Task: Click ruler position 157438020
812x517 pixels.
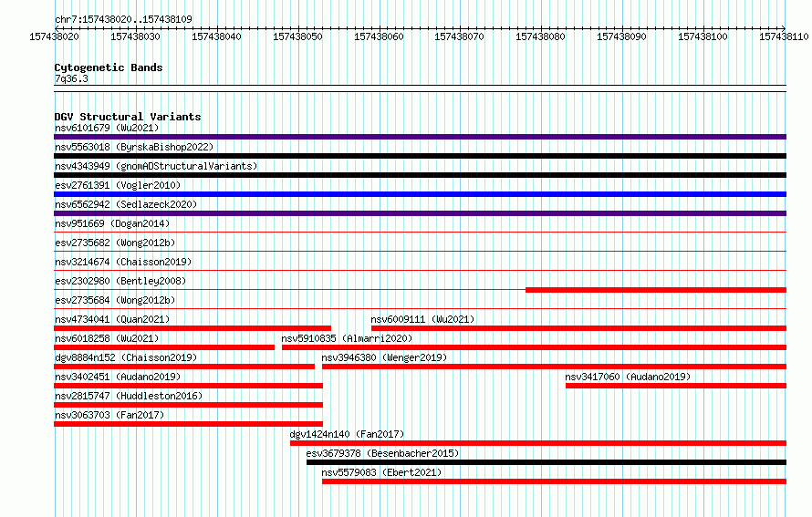Action: (55, 36)
